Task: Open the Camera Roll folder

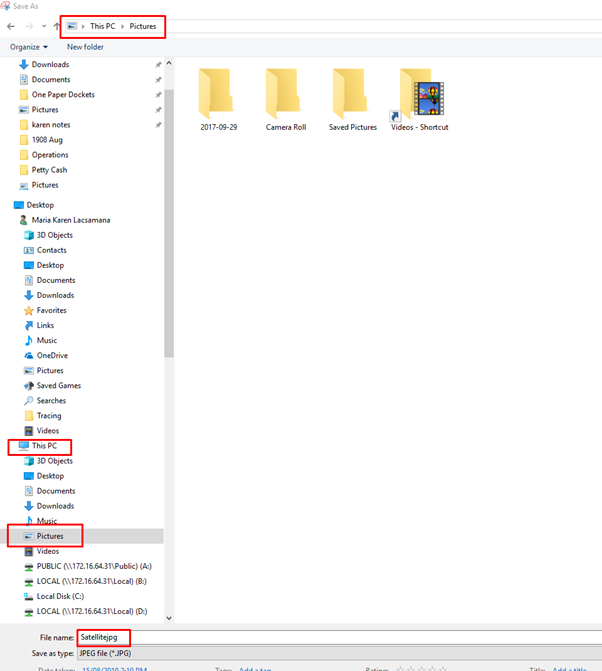Action: [x=285, y=100]
